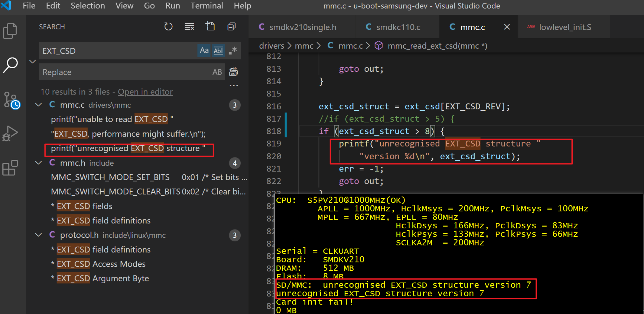644x314 pixels.
Task: Open breadcrumb dropdown for mmc_read_ext_csd function
Action: [437, 46]
